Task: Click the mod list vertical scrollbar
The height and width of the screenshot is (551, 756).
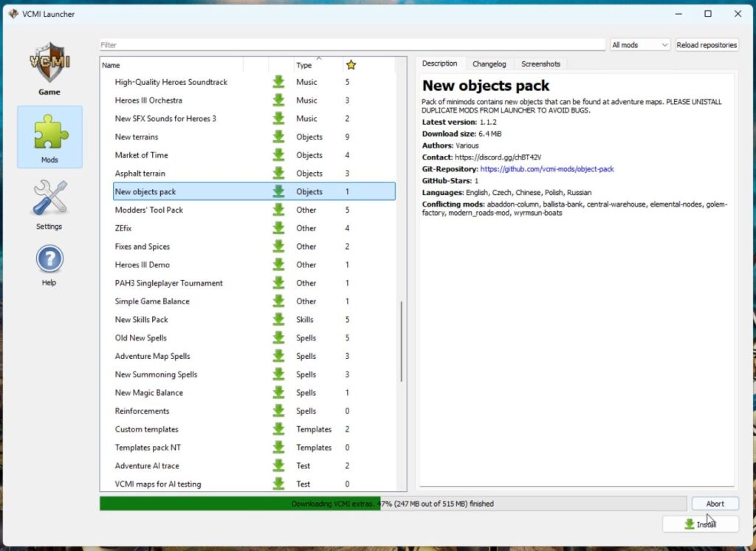Action: pos(401,341)
